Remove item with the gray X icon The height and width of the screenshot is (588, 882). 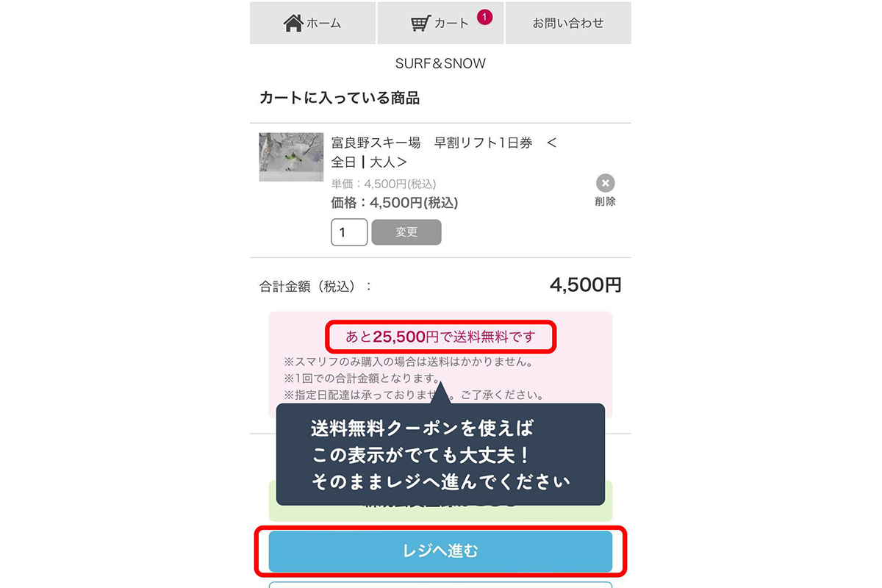[605, 183]
